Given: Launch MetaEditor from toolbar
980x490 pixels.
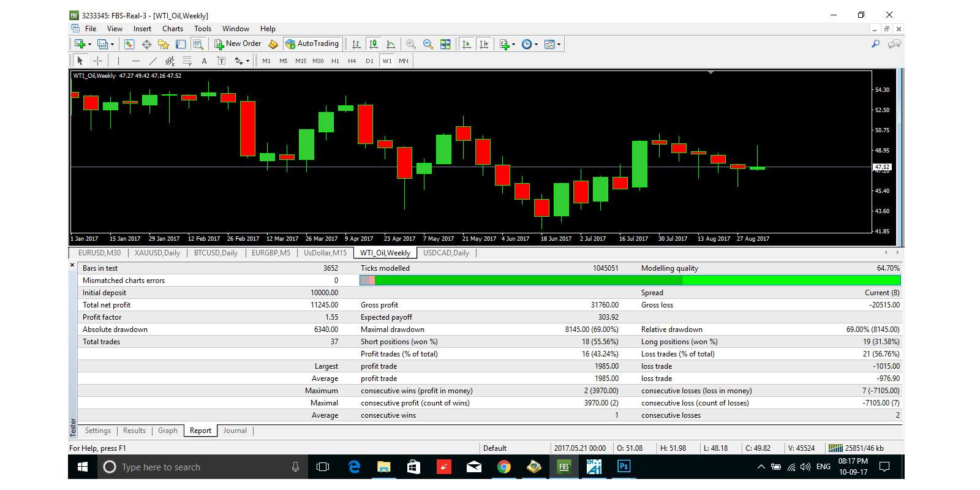Looking at the screenshot, I should point(273,44).
